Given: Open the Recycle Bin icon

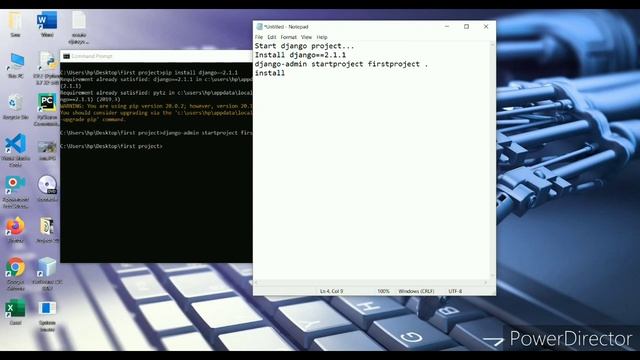Looking at the screenshot, I should [x=15, y=103].
